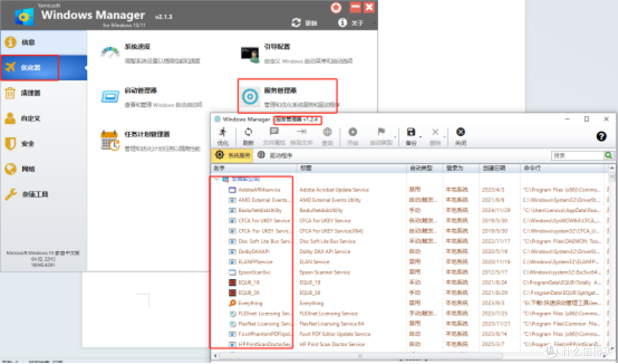Sort by 启动类型 startup type column header
This screenshot has height=364, width=618.
pos(425,168)
